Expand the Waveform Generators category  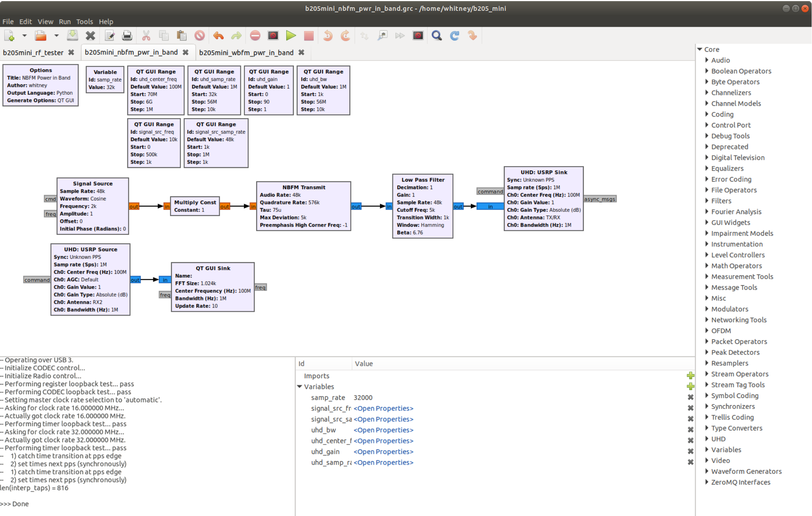pyautogui.click(x=707, y=471)
